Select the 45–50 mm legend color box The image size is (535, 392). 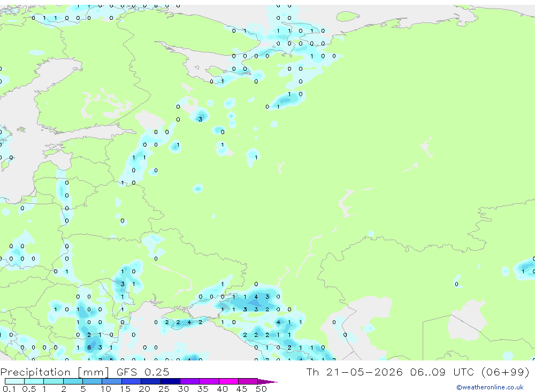[x=248, y=381]
